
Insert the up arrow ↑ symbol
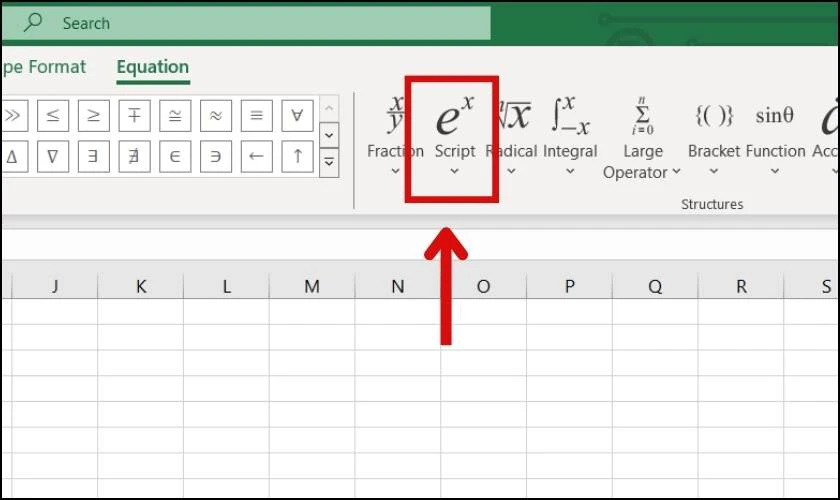[297, 156]
